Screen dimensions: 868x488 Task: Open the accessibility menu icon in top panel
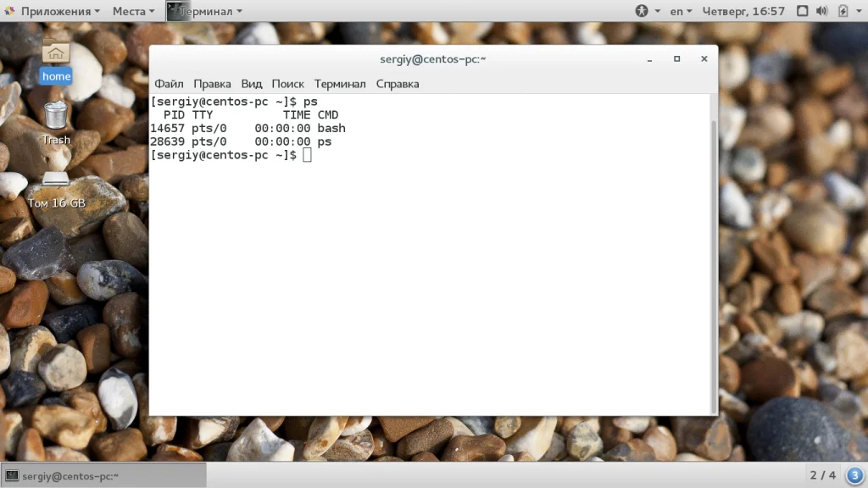click(642, 10)
